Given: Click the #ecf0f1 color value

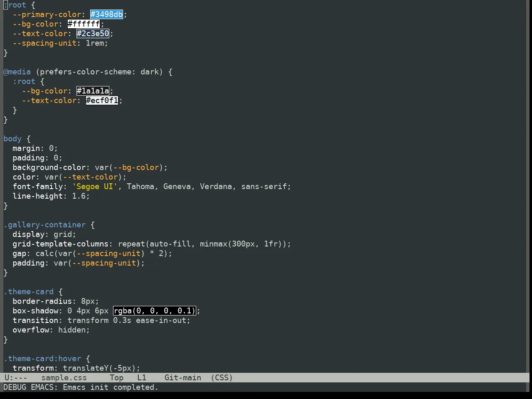Looking at the screenshot, I should (x=102, y=101).
